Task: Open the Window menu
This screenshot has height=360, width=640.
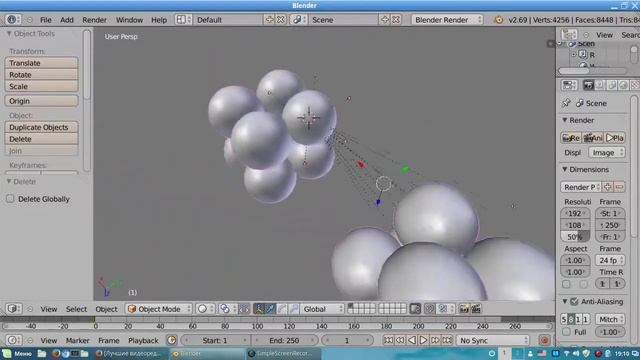Action: pos(129,20)
